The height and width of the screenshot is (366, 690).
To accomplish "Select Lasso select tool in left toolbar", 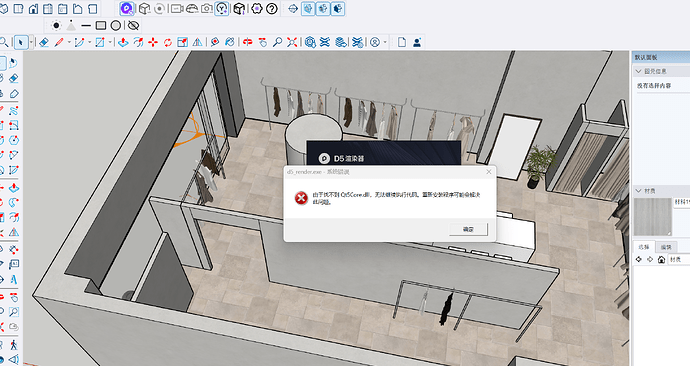I will click(x=14, y=63).
